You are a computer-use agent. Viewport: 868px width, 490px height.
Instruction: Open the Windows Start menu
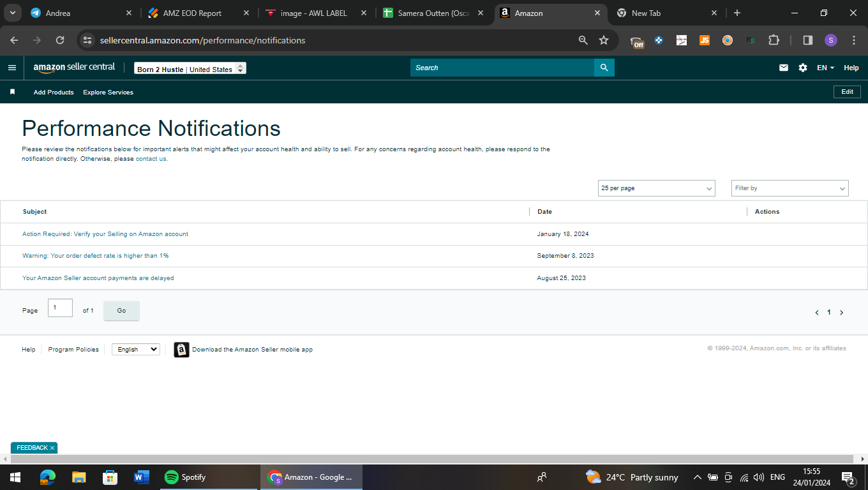15,477
